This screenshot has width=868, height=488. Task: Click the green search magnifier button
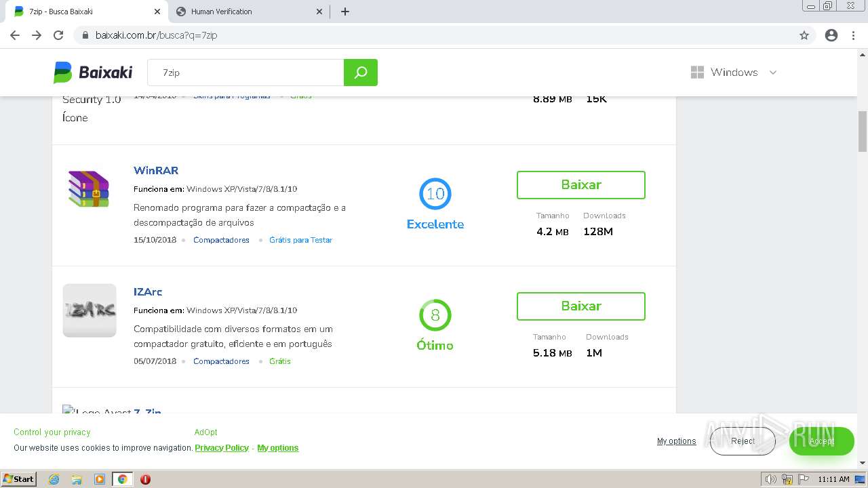361,73
